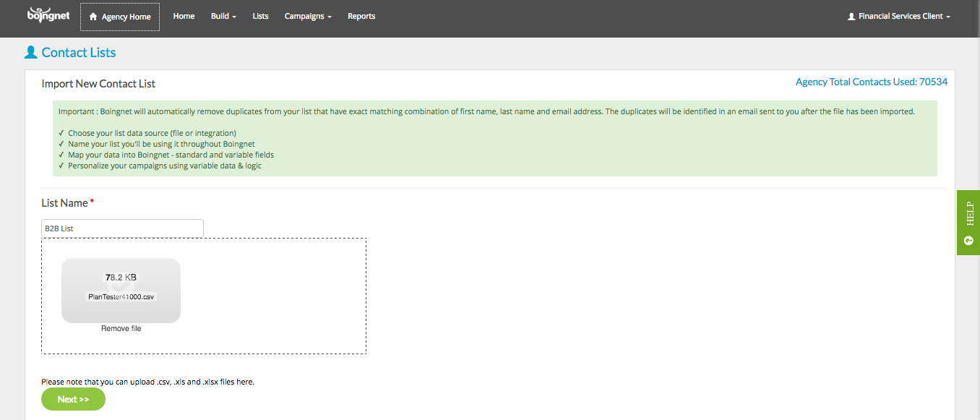The width and height of the screenshot is (980, 420).
Task: Click the Next >> button
Action: (73, 399)
